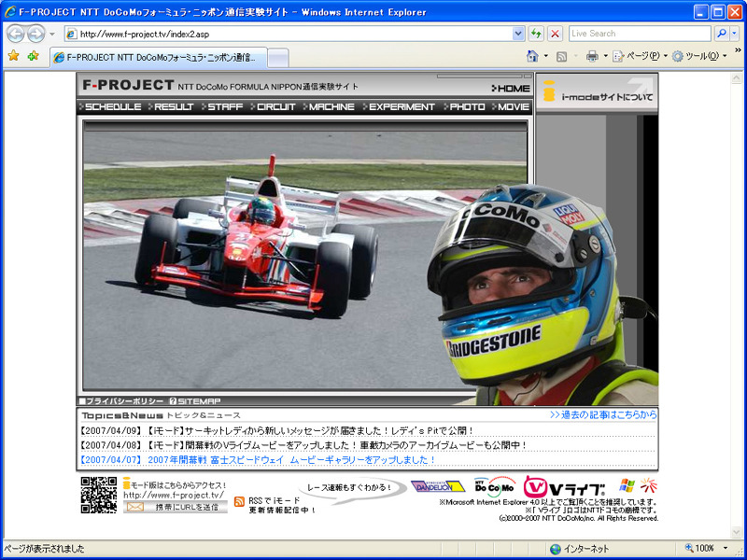Expand the address bar history dropdown
747x560 pixels.
[518, 34]
